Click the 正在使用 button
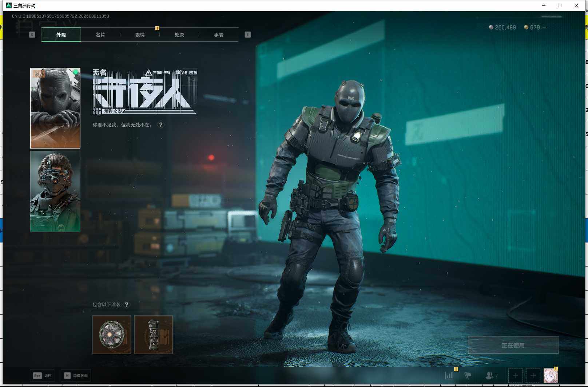 click(x=513, y=345)
